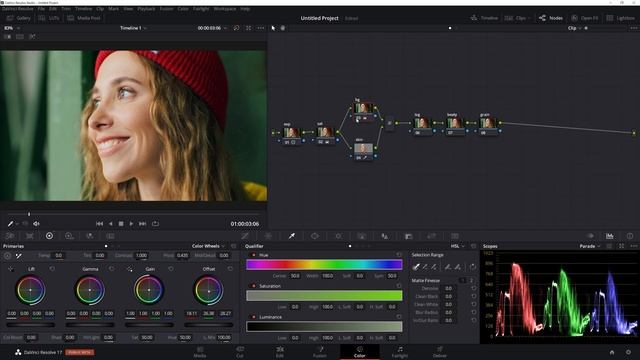Image resolution: width=640 pixels, height=360 pixels.
Task: Open the Color Wheels mode dropdown
Action: point(208,246)
